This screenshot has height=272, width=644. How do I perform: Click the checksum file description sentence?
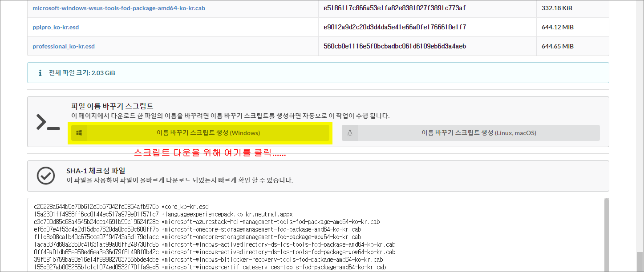click(179, 180)
